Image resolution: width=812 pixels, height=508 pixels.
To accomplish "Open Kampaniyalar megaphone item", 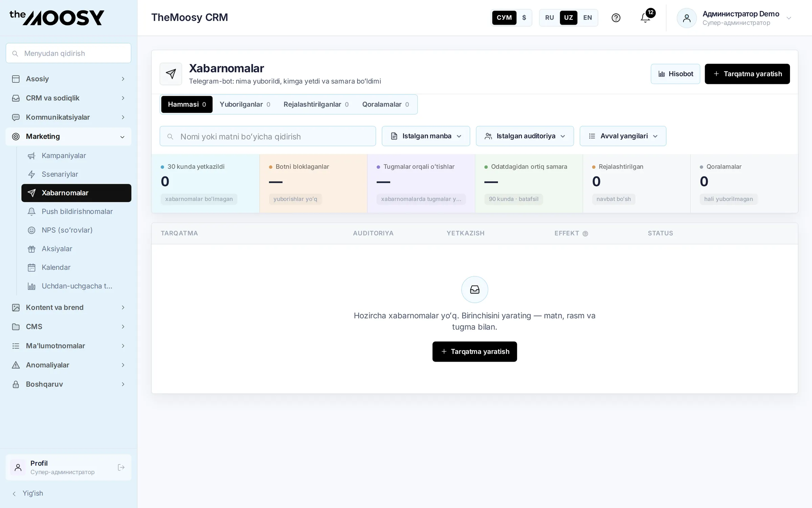I will 76,155.
